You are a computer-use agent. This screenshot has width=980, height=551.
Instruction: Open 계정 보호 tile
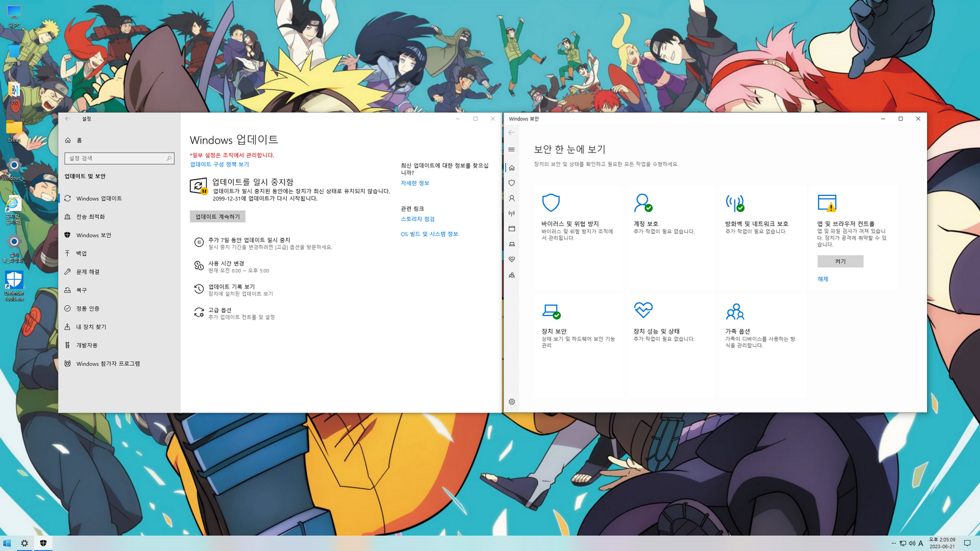pos(670,237)
